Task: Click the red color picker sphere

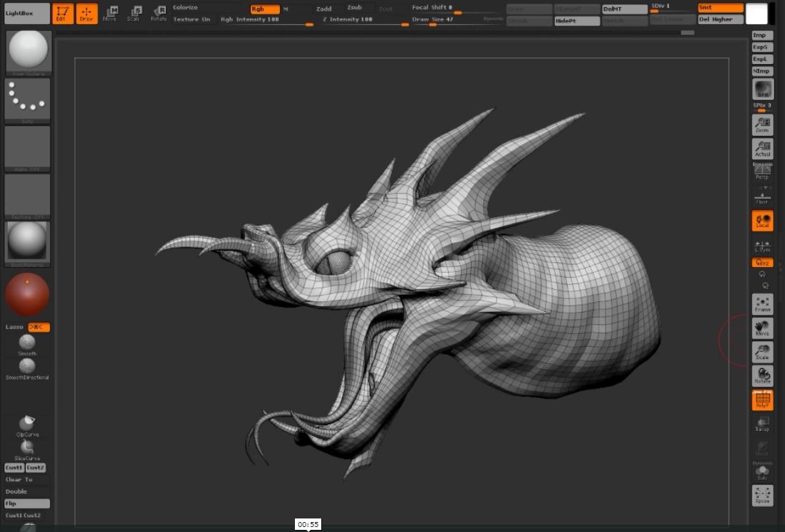Action: [x=27, y=295]
